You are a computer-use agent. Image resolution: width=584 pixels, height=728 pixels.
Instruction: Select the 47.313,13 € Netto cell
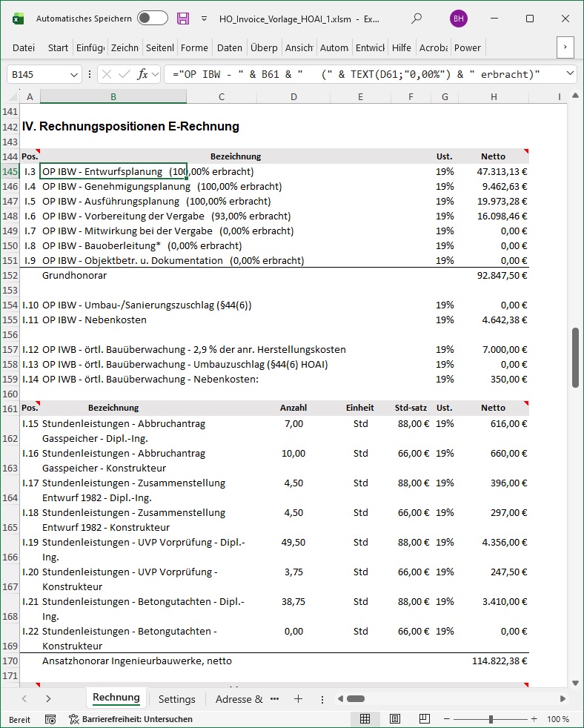[494, 171]
